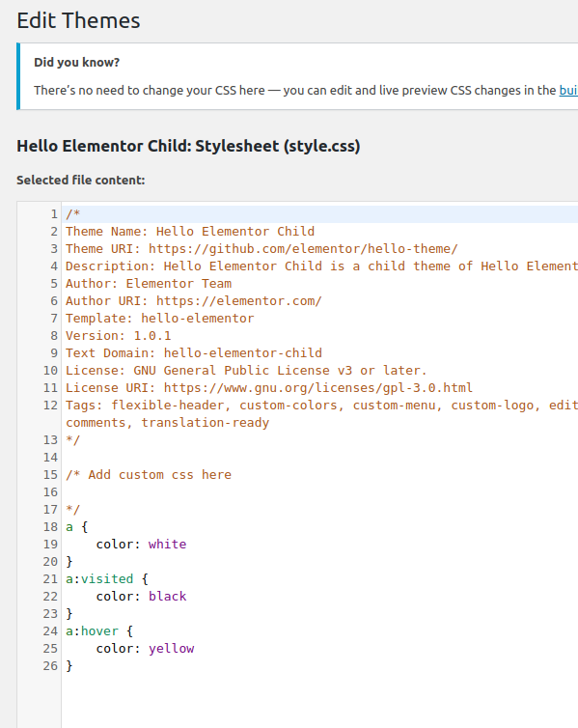The width and height of the screenshot is (578, 728).
Task: Click the 'Template: hello-elementor' line
Action: (159, 319)
